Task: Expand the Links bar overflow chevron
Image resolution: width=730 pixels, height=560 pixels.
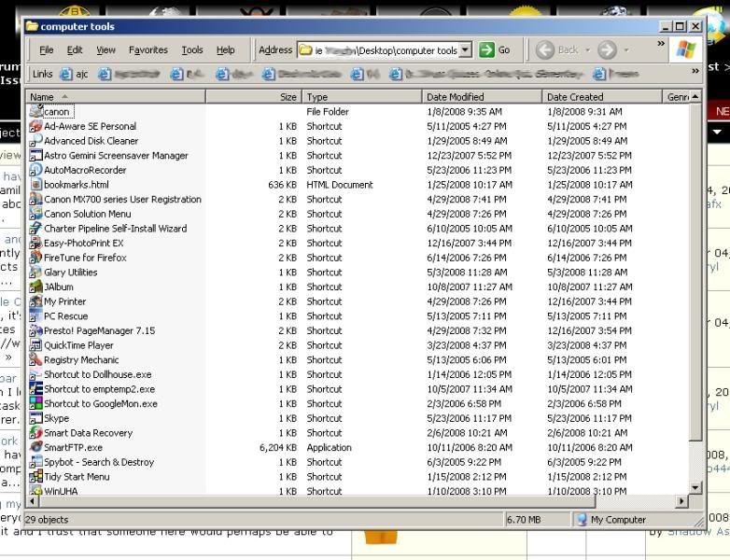Action: click(x=695, y=71)
